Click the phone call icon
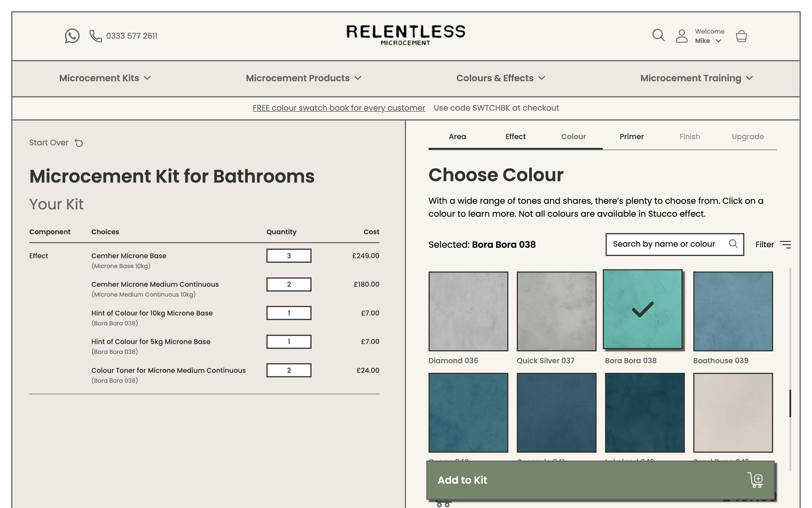 (95, 36)
